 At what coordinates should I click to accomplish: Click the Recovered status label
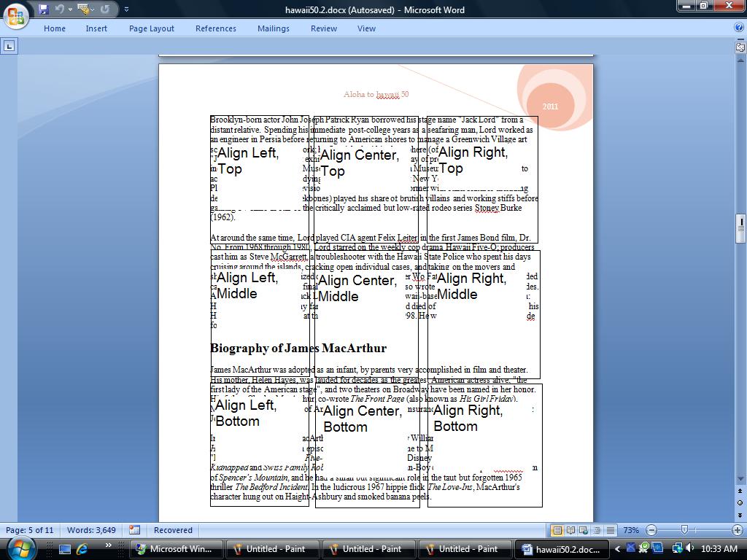pos(173,530)
